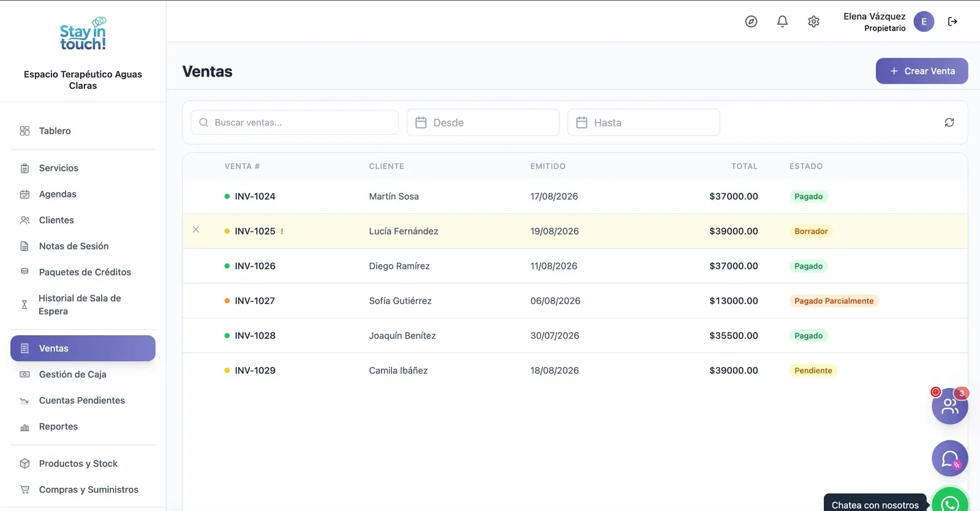Open the compass explore icon in header
Viewport: 980px width, 511px height.
[x=751, y=21]
